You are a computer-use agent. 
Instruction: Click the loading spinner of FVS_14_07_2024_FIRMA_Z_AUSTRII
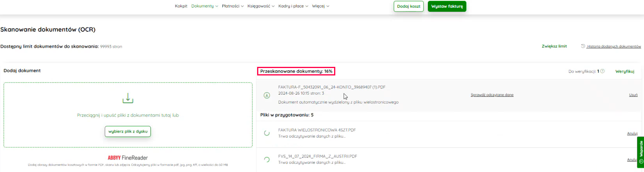tap(267, 159)
